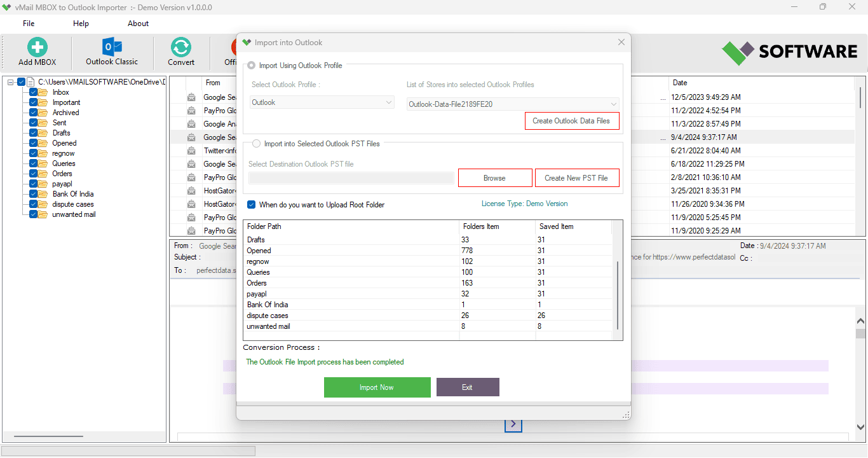Screen dimensions: 868x458
Task: Click the Add MBOX toolbar icon
Action: [37, 48]
